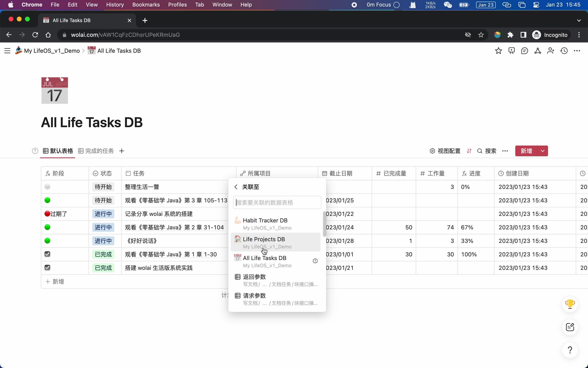Open Chrome Bookmarks menu

(146, 5)
